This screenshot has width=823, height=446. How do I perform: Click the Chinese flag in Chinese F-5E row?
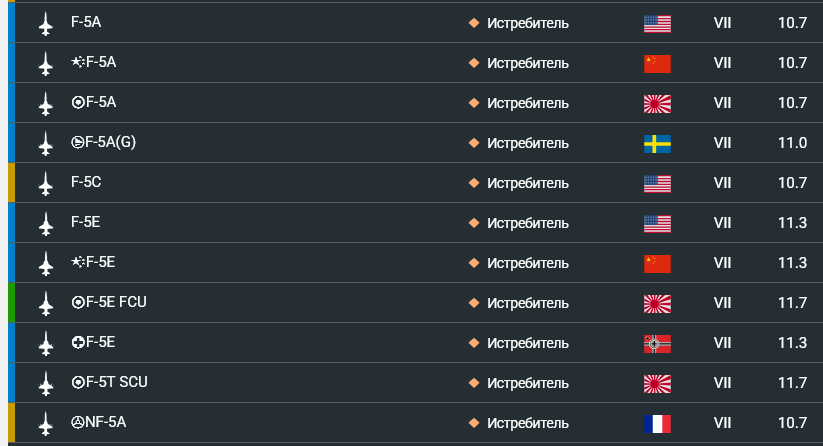coord(657,263)
